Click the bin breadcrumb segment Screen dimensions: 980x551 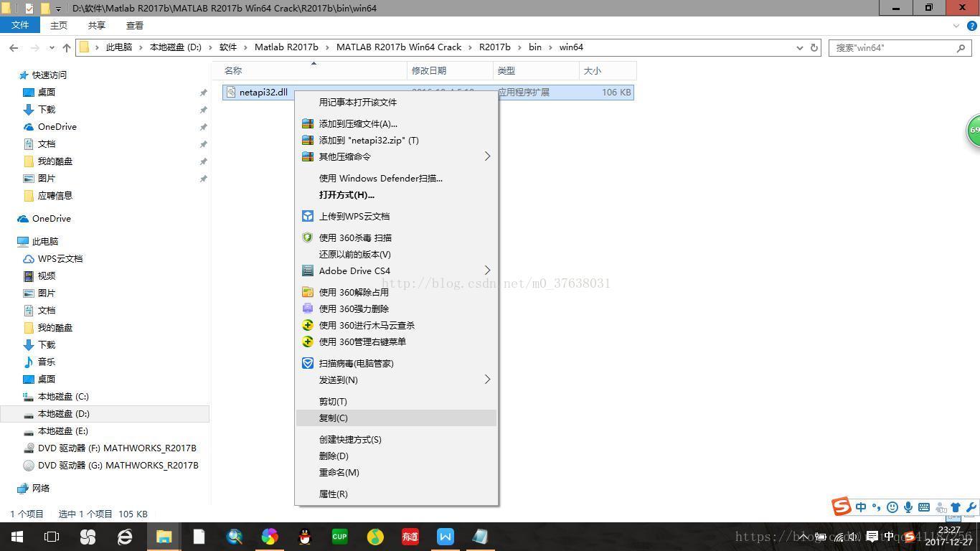pyautogui.click(x=535, y=47)
